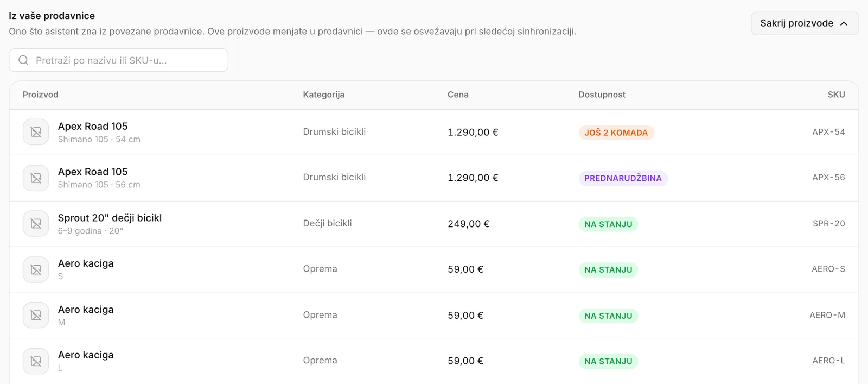Image resolution: width=868 pixels, height=384 pixels.
Task: Click placeholder image of Aero kaciga M
Action: point(36,315)
